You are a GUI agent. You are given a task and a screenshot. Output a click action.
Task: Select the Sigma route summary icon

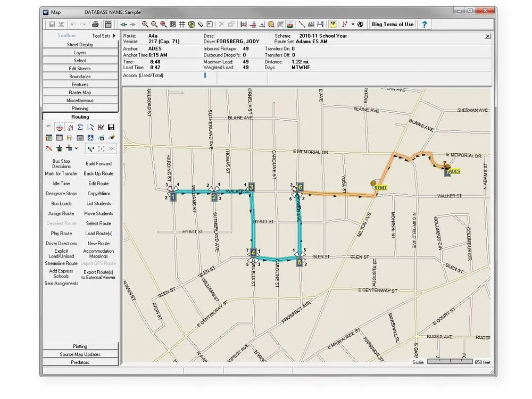pyautogui.click(x=80, y=127)
